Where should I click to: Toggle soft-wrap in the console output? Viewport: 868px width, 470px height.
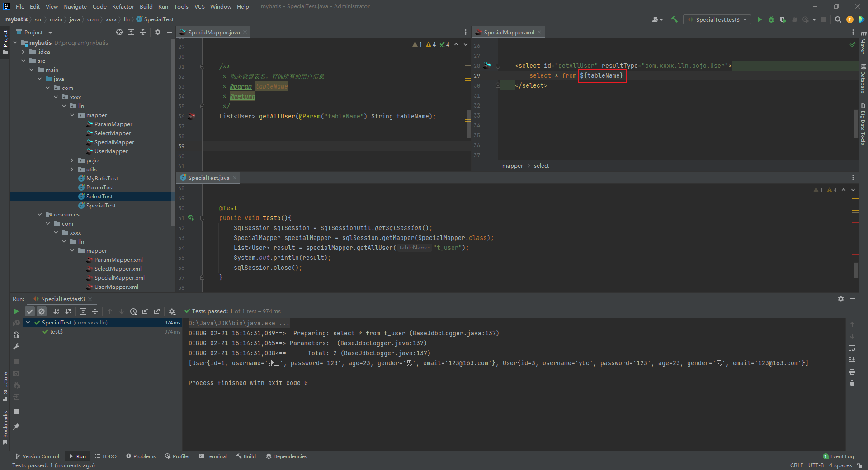tap(852, 348)
